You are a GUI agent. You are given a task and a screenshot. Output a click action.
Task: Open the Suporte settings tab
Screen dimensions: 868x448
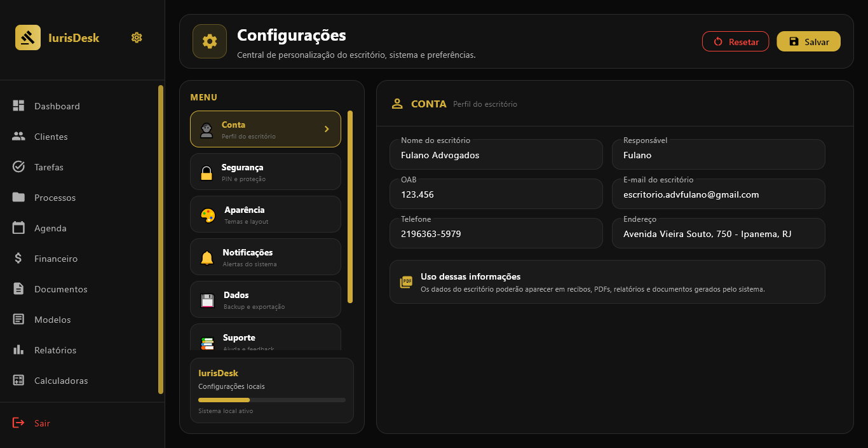[x=266, y=337]
